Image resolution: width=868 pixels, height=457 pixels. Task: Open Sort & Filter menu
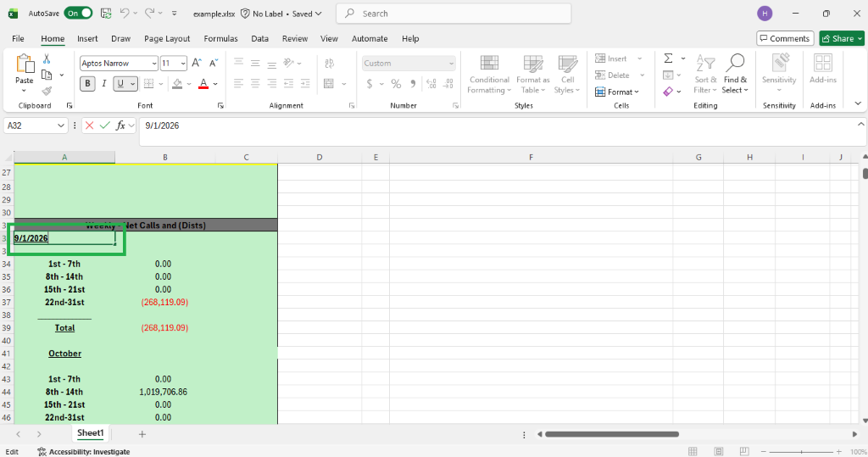705,75
